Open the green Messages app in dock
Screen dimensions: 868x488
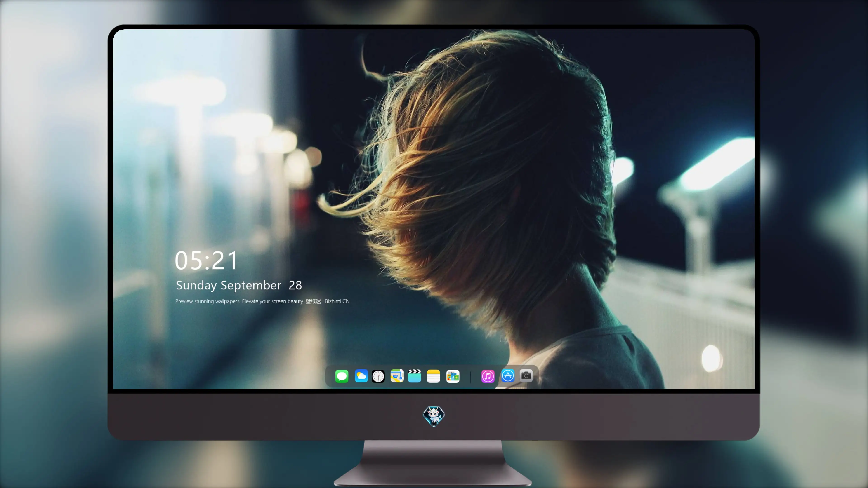coord(342,376)
